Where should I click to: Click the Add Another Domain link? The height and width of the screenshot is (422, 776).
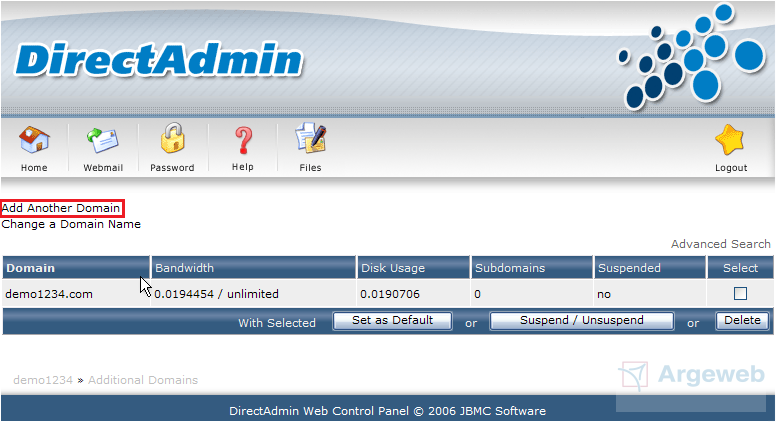(61, 208)
